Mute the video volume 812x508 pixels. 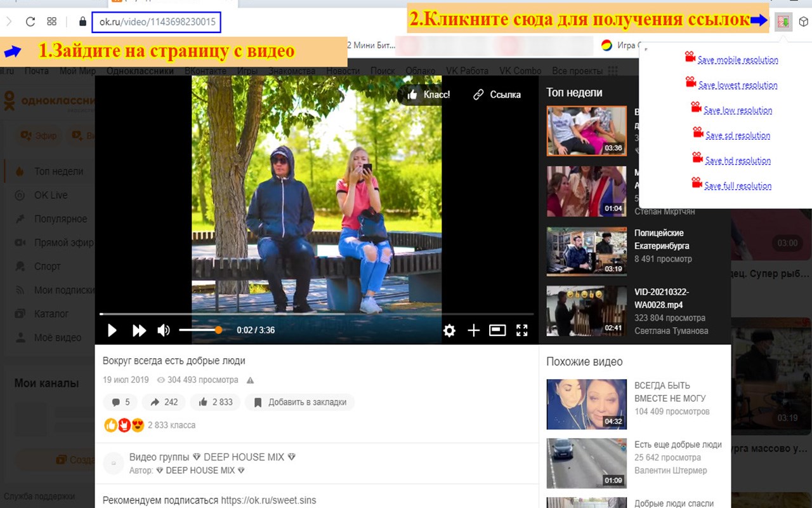pyautogui.click(x=164, y=330)
